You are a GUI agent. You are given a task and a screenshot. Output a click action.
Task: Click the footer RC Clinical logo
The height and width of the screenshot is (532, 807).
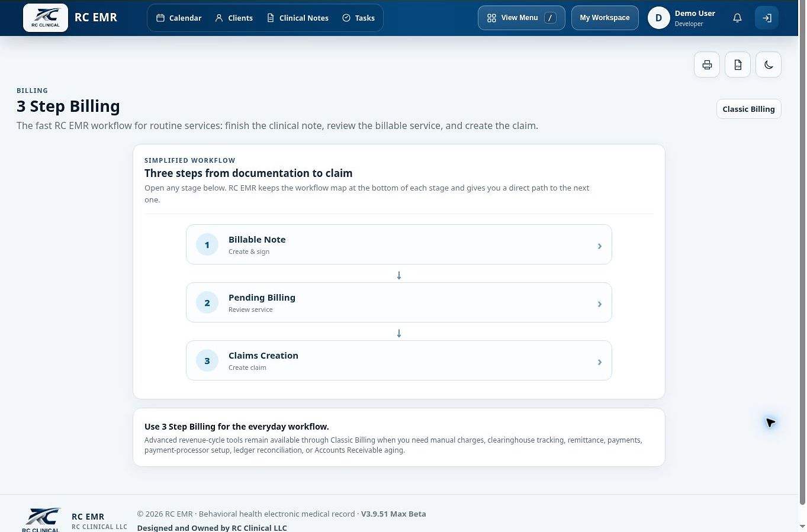(41, 520)
